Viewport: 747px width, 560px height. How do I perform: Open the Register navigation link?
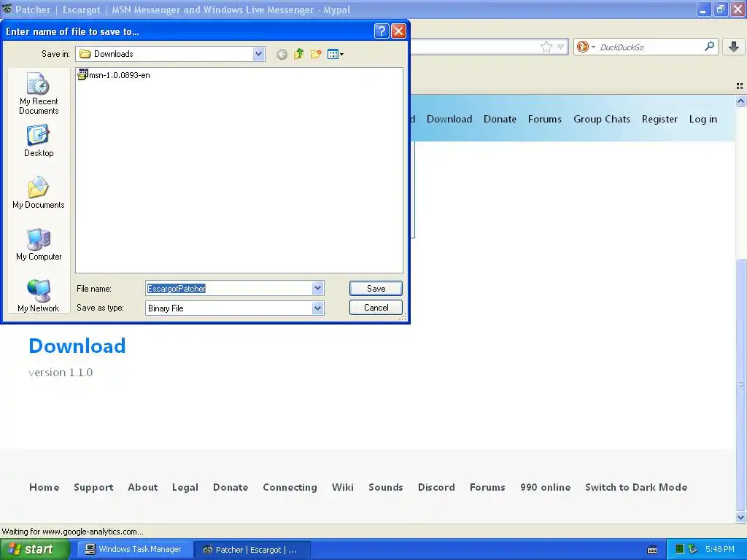click(659, 119)
